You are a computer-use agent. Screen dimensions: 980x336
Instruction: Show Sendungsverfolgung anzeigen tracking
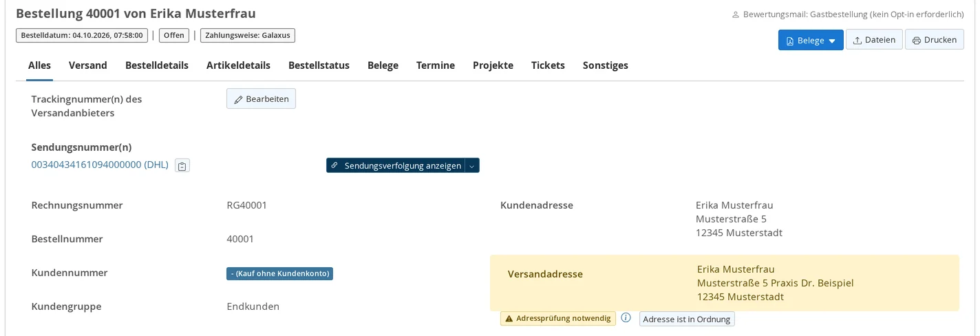pos(396,165)
